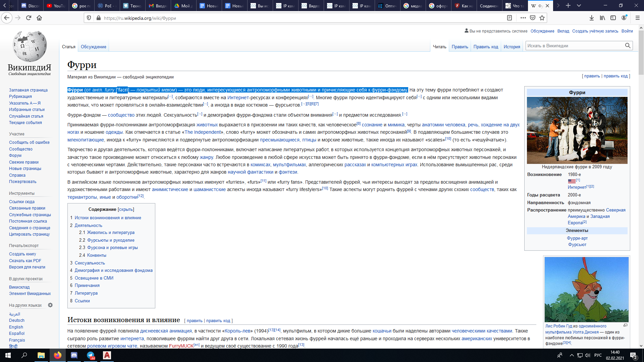Screen dimensions: 644x362
Task: Click the browser Back arrow button
Action: (7, 18)
